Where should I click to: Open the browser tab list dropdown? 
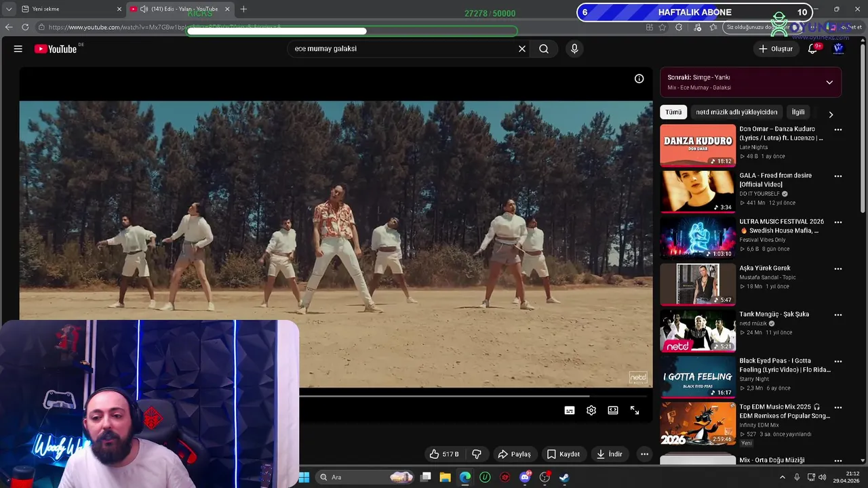(9, 9)
